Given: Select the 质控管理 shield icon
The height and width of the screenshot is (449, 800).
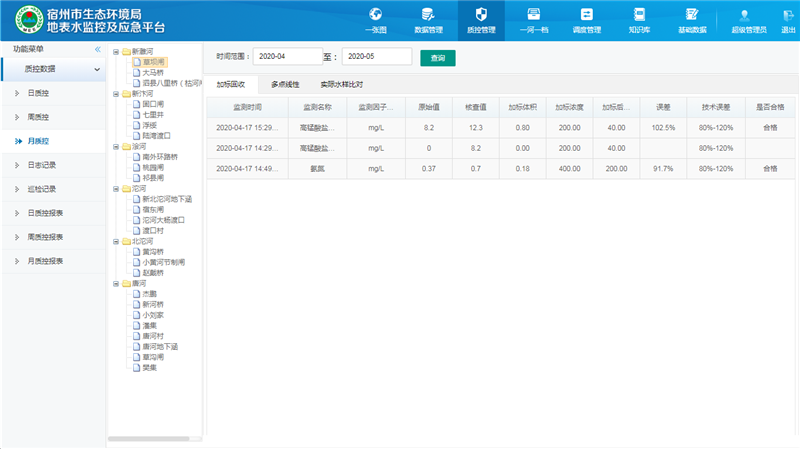Looking at the screenshot, I should point(481,14).
